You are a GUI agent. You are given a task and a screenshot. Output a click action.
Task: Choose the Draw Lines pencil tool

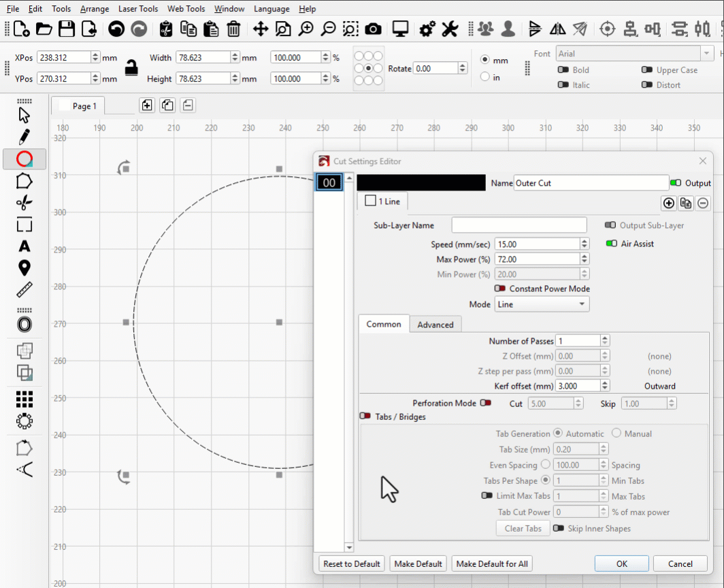pyautogui.click(x=24, y=137)
